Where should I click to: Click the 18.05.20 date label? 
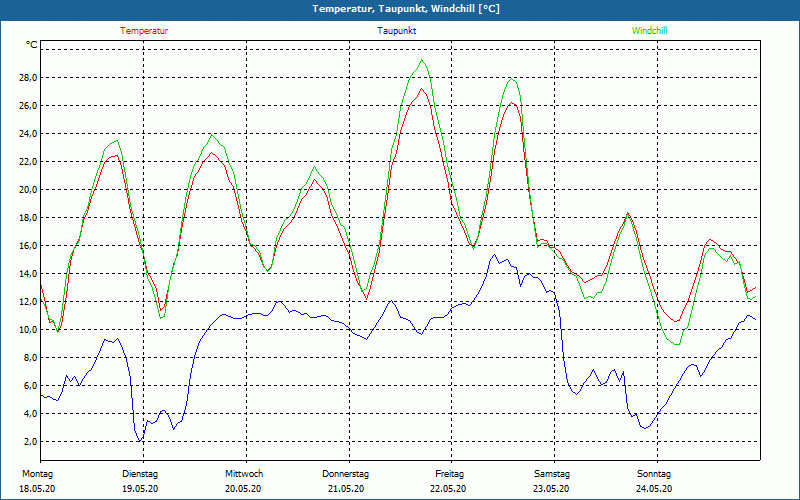37,489
